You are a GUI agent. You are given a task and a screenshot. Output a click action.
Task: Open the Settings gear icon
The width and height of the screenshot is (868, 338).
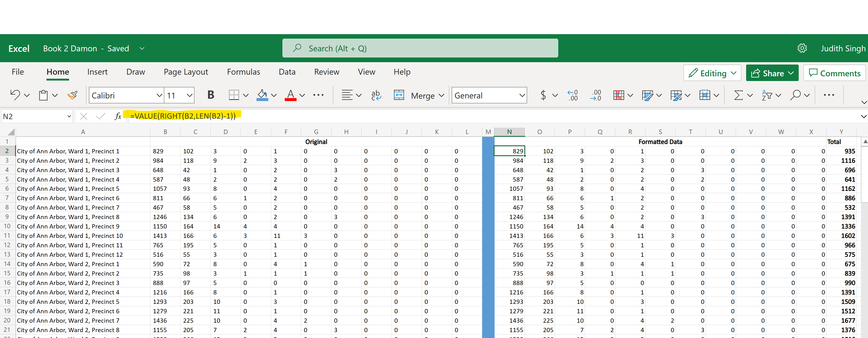tap(802, 48)
